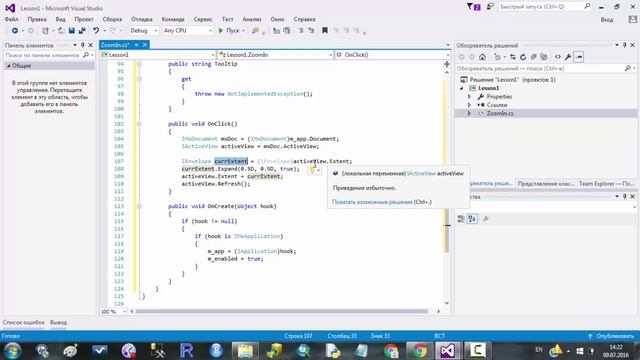This screenshot has width=640, height=360.
Task: Click the Windows Start orb
Action: point(12,351)
